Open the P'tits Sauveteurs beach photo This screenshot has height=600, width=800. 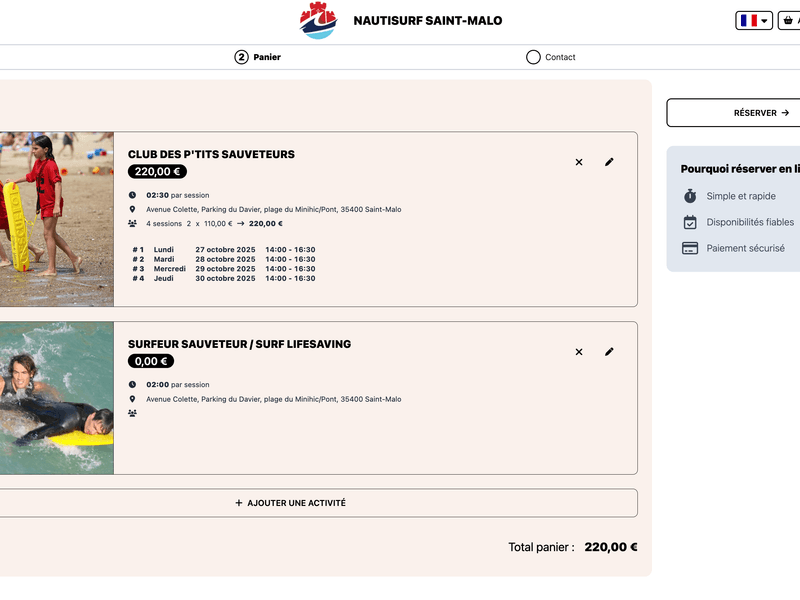56,219
